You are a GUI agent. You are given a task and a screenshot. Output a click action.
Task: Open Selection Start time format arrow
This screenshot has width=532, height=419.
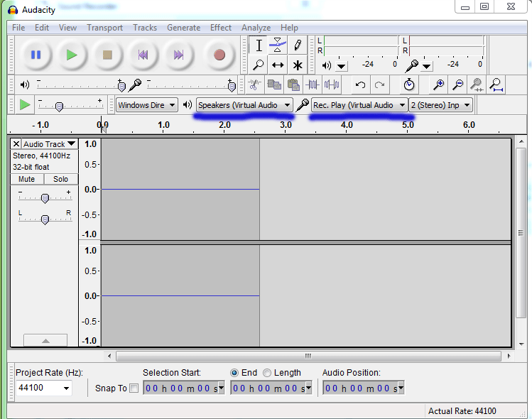[x=221, y=388]
